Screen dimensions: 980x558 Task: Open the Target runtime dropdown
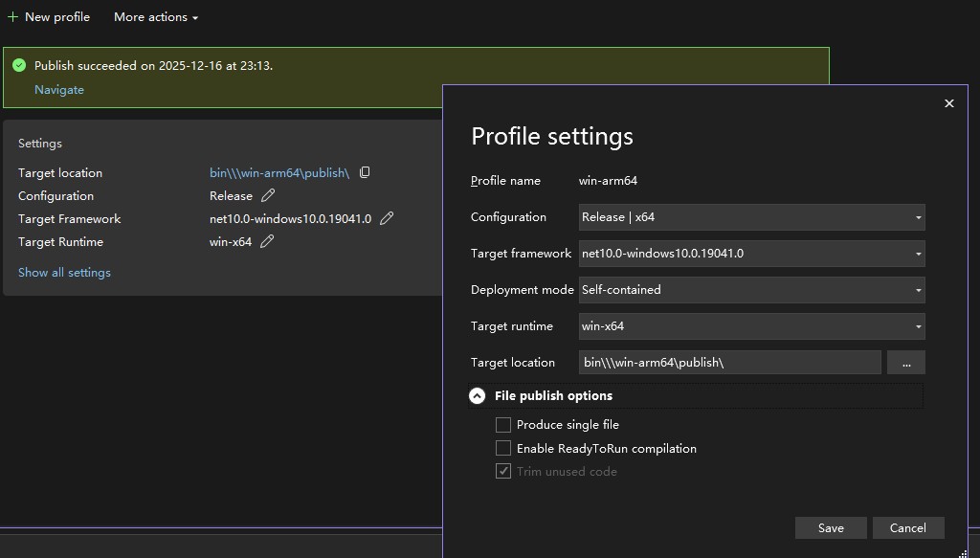(751, 326)
